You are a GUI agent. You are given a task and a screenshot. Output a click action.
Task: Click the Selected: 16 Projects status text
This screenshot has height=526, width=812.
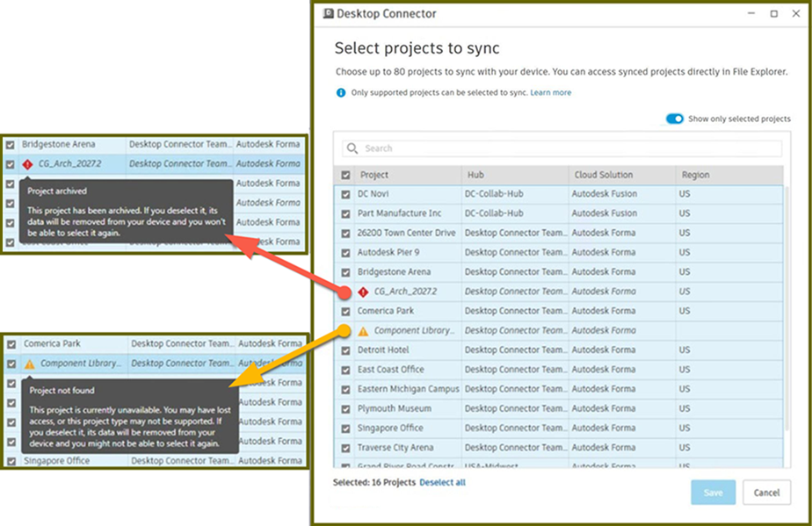coord(373,482)
